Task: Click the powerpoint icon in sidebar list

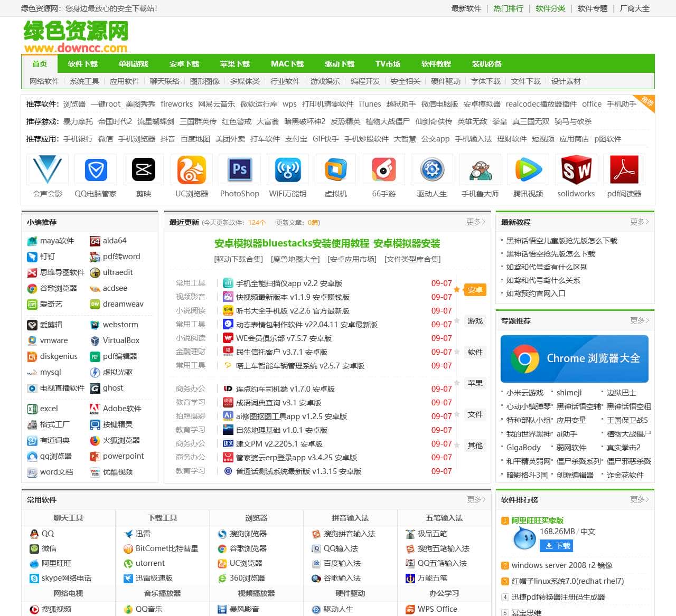Action: click(95, 457)
